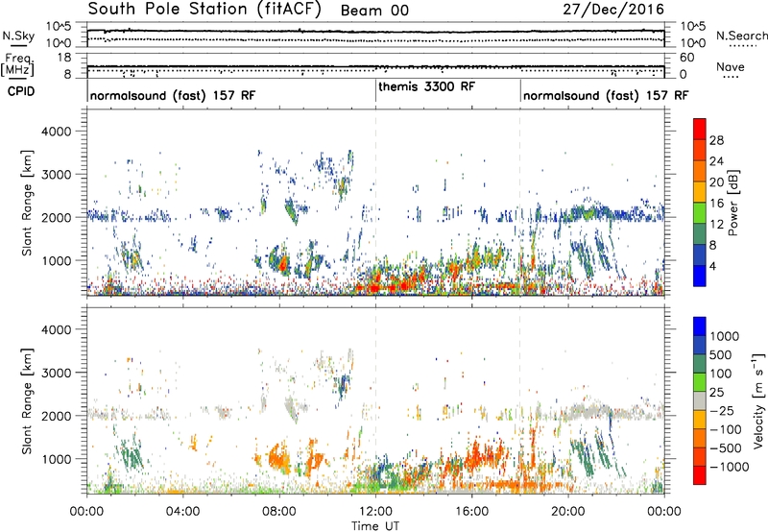Click the 04:00 time tick label
This screenshot has height=532, width=768.
coord(182,512)
